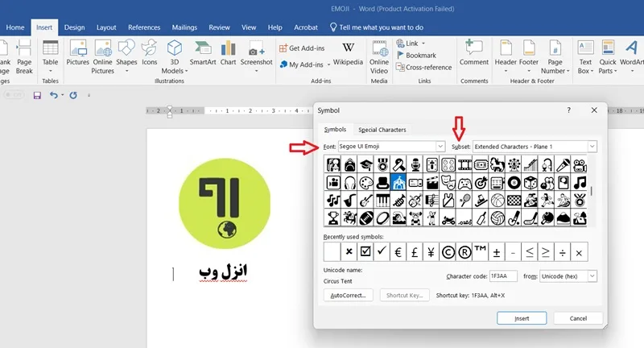The image size is (644, 348).
Task: Pick the checked box recent symbol
Action: 365,251
